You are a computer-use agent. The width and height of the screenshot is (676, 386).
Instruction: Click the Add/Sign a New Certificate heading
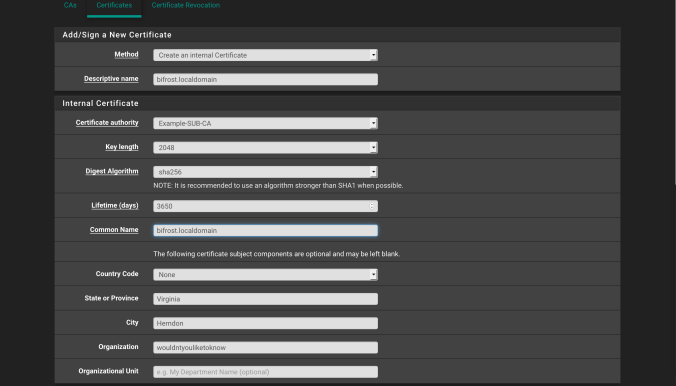pyautogui.click(x=117, y=35)
